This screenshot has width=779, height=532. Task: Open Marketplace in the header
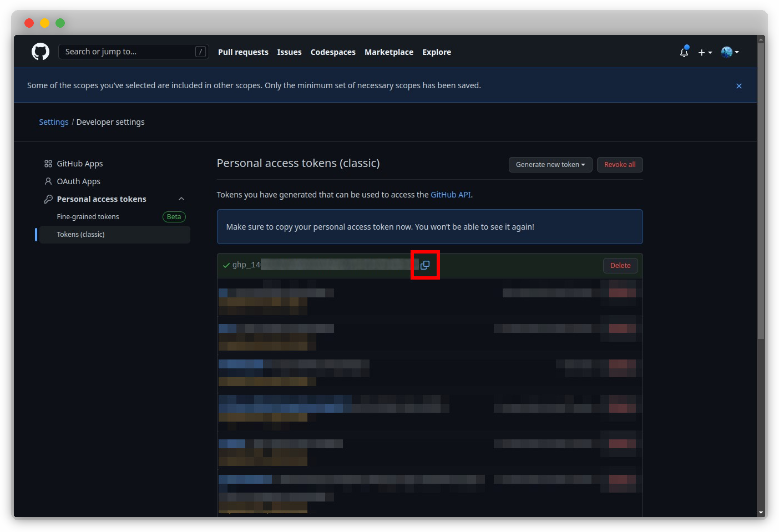pos(389,52)
